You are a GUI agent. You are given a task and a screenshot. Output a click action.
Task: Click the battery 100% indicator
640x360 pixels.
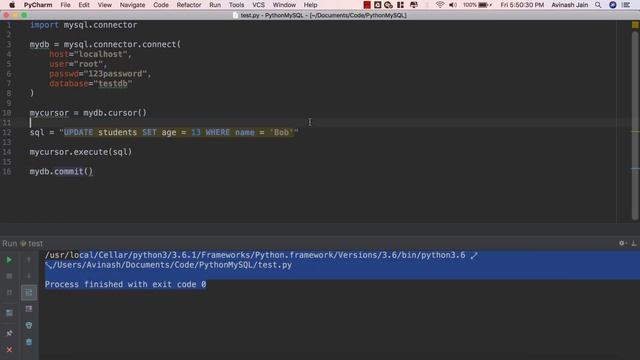click(477, 5)
